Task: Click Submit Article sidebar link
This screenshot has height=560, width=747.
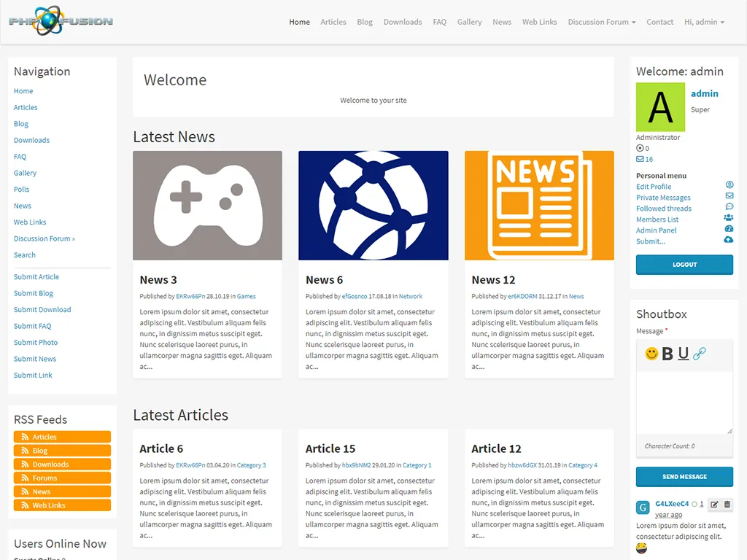Action: coord(36,277)
